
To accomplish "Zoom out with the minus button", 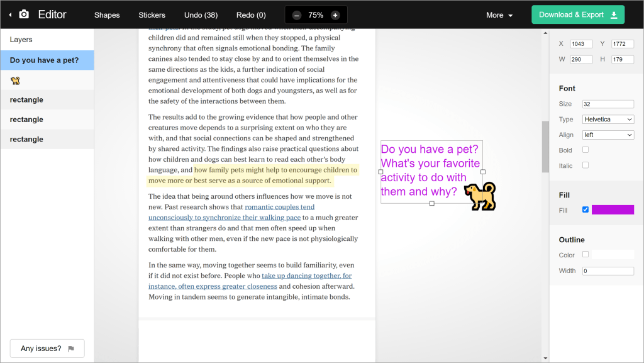I will 297,15.
